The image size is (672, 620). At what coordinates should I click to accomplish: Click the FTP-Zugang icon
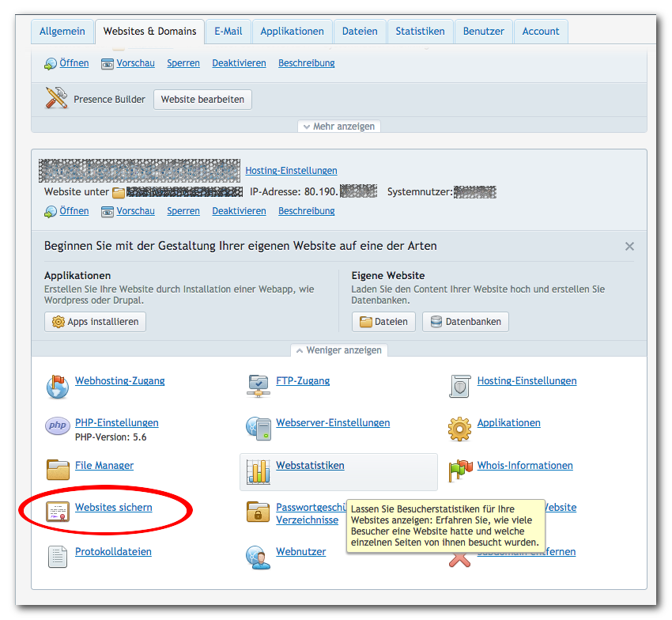259,386
